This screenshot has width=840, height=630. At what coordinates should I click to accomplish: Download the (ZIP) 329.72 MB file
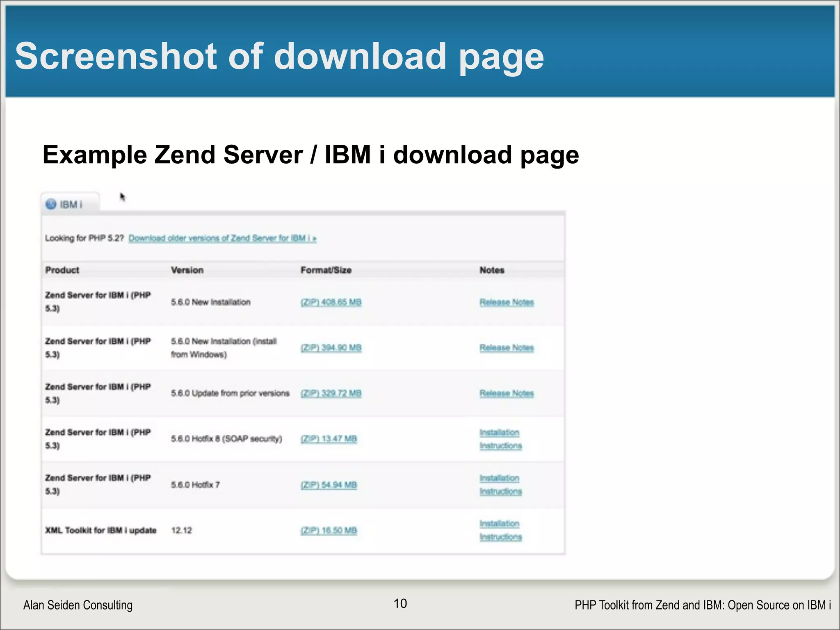331,393
